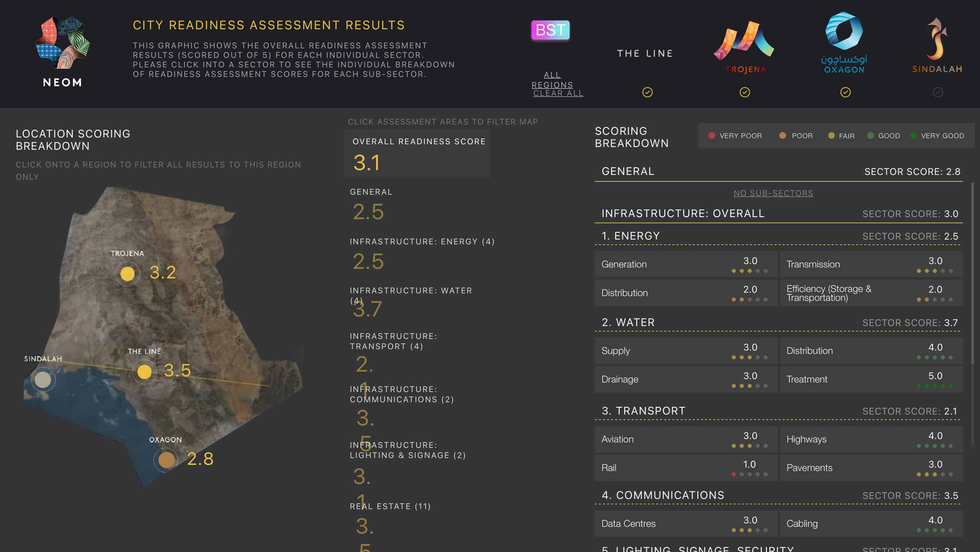Expand the GENERAL sector breakdown
Image resolution: width=980 pixels, height=552 pixels.
click(x=628, y=171)
